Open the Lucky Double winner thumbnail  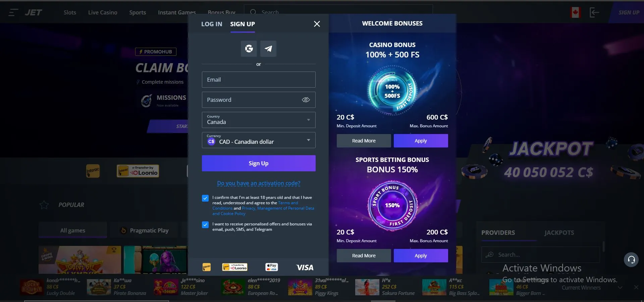coord(32,287)
